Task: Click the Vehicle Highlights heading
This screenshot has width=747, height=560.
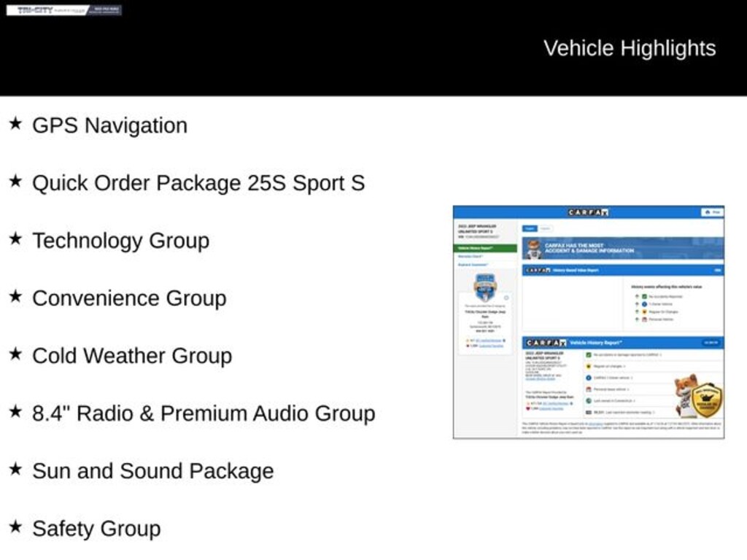Action: click(629, 48)
